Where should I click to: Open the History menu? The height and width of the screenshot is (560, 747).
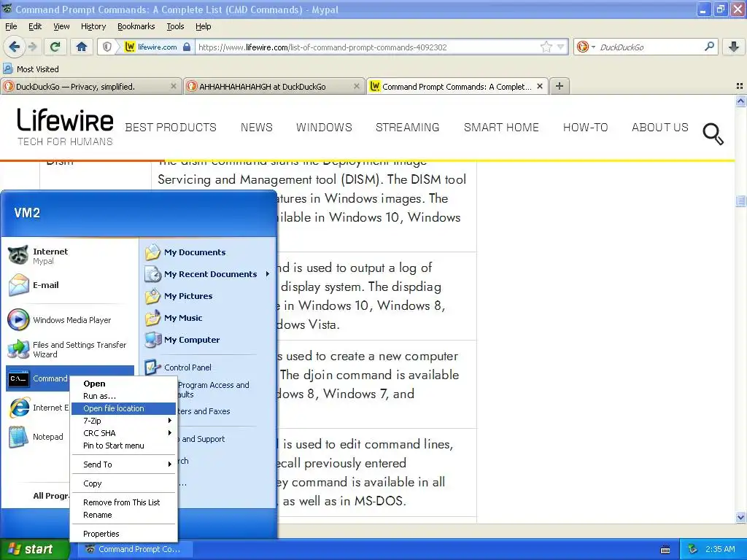93,26
